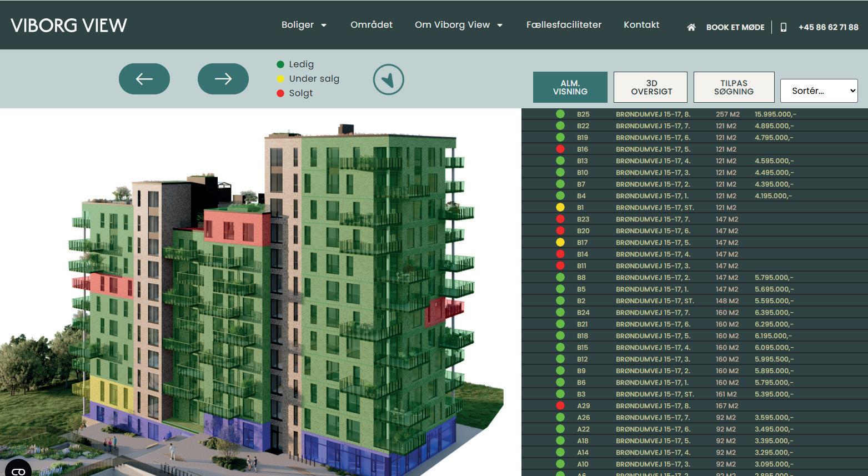Select apartment B18 in the list

695,335
